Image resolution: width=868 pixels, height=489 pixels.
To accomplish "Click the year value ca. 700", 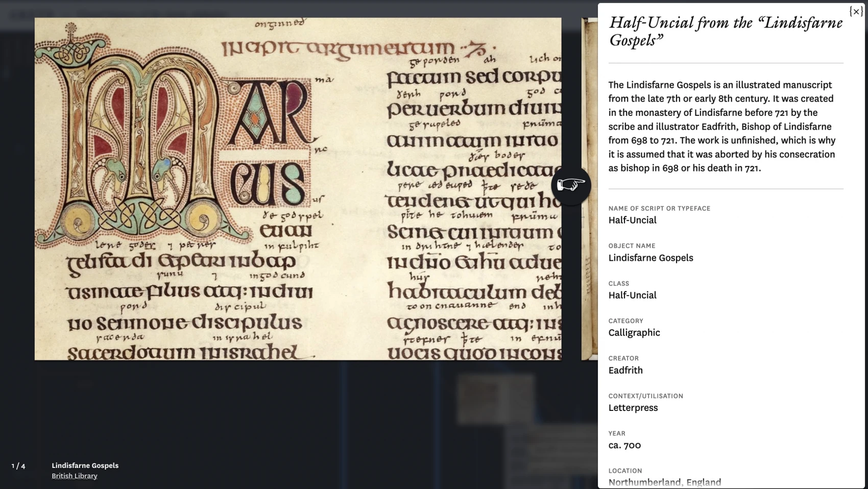I will [x=624, y=445].
